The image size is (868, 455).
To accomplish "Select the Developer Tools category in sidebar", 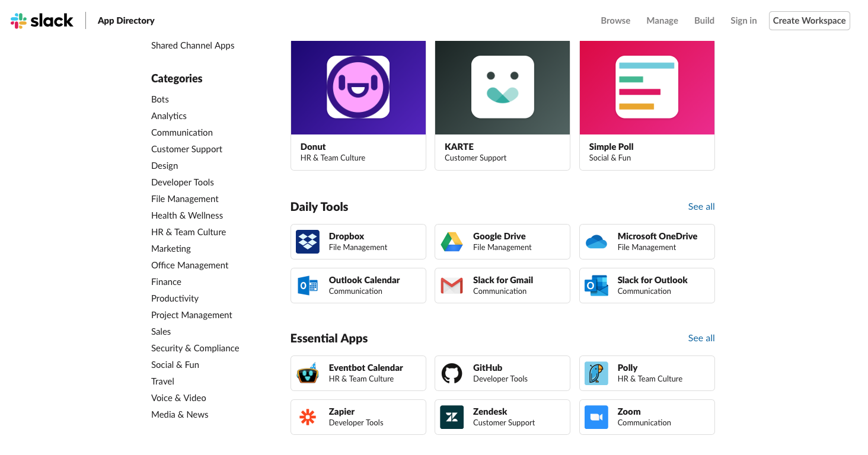I will [183, 182].
